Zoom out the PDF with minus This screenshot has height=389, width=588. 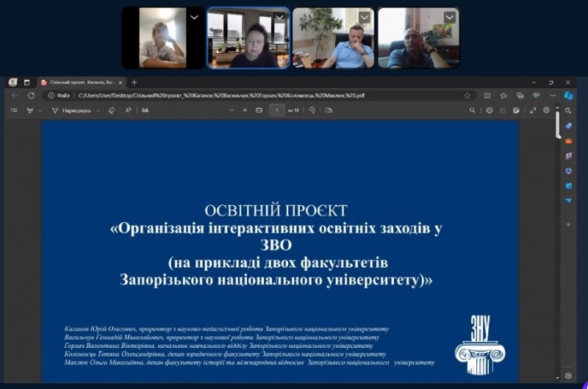click(x=232, y=110)
